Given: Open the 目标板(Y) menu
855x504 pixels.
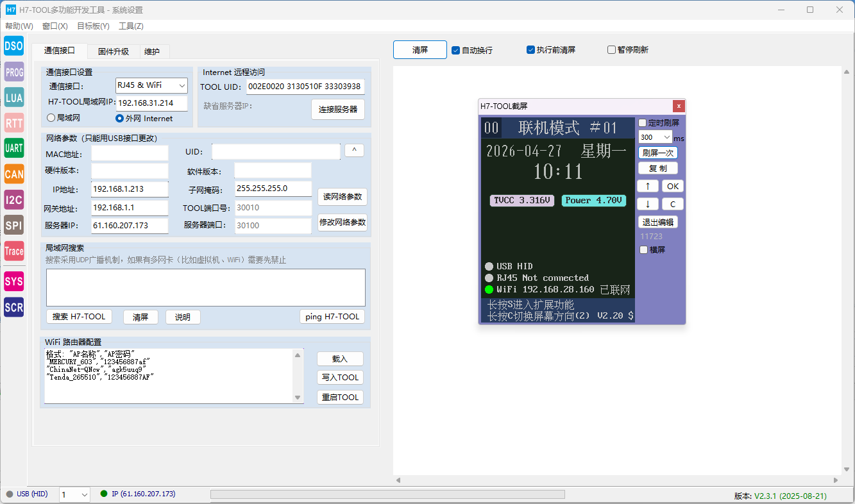Looking at the screenshot, I should 93,26.
